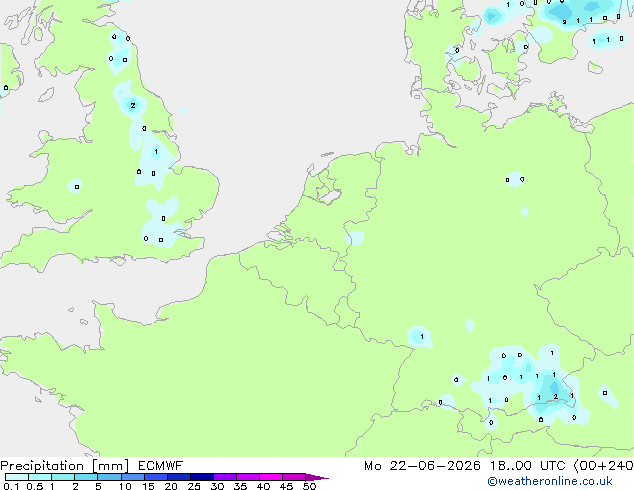The image size is (634, 490).
Task: Click the '45' legend scale label
Action: coord(286,486)
